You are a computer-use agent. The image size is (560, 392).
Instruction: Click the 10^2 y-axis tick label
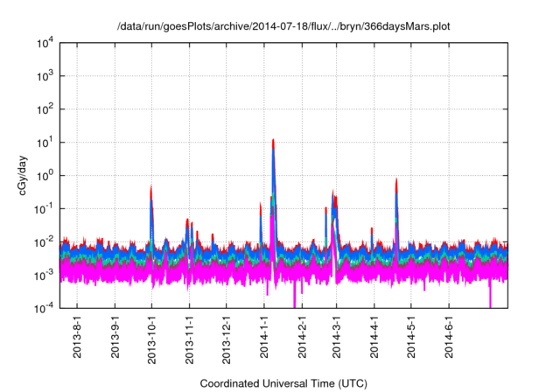(x=44, y=109)
